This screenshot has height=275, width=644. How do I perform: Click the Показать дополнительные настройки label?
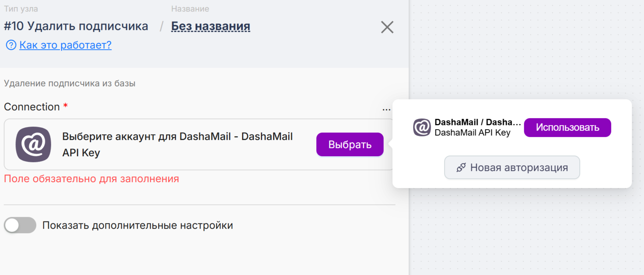point(137,225)
